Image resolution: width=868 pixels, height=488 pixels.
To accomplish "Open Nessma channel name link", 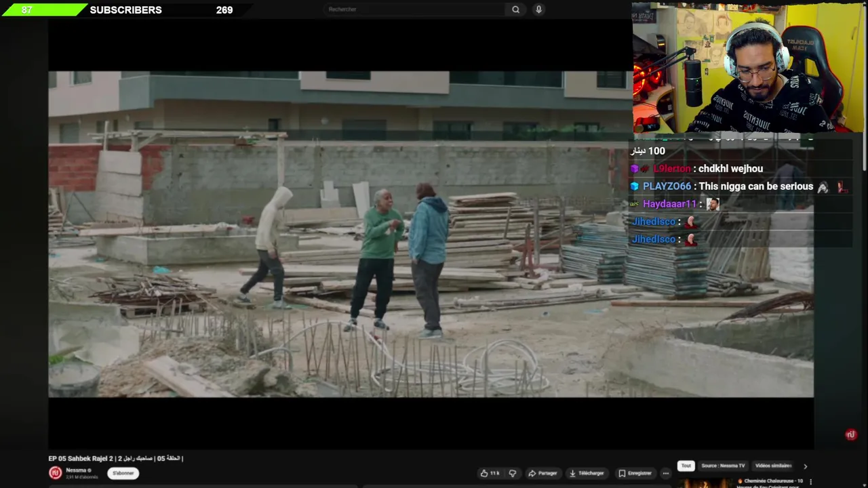I will point(76,470).
